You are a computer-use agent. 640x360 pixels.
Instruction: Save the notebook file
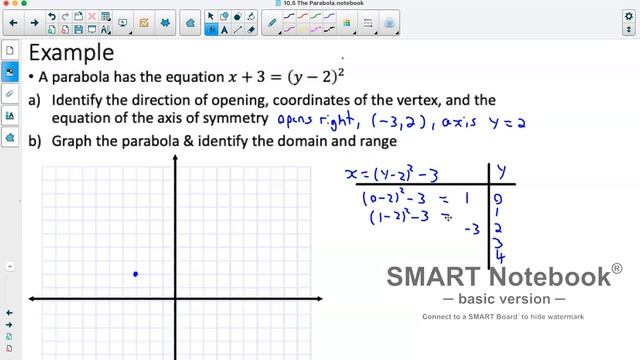pos(79,29)
